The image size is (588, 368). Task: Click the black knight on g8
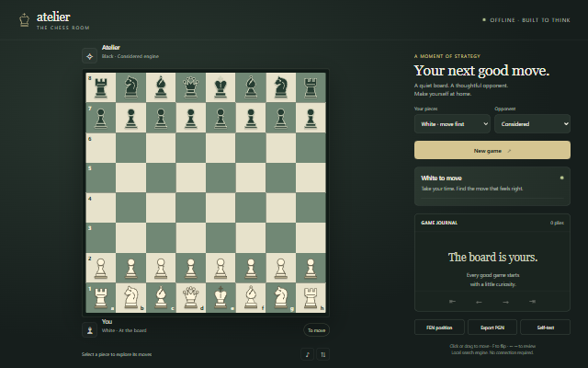point(281,87)
